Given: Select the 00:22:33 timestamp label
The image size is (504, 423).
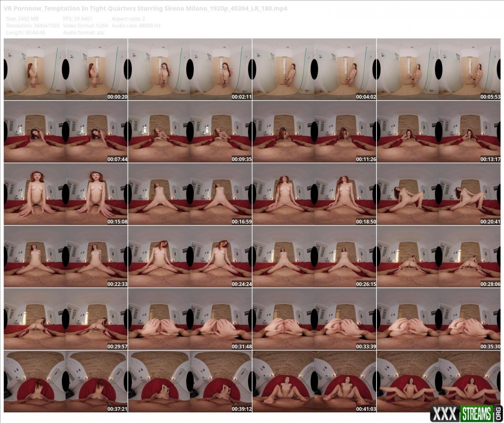Looking at the screenshot, I should pyautogui.click(x=117, y=284).
